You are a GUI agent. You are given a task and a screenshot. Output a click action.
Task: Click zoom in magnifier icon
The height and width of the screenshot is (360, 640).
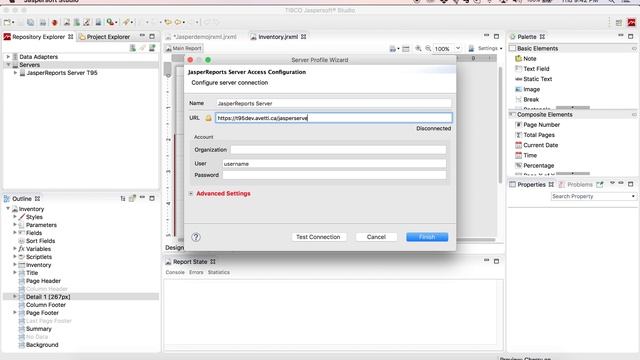coord(418,49)
